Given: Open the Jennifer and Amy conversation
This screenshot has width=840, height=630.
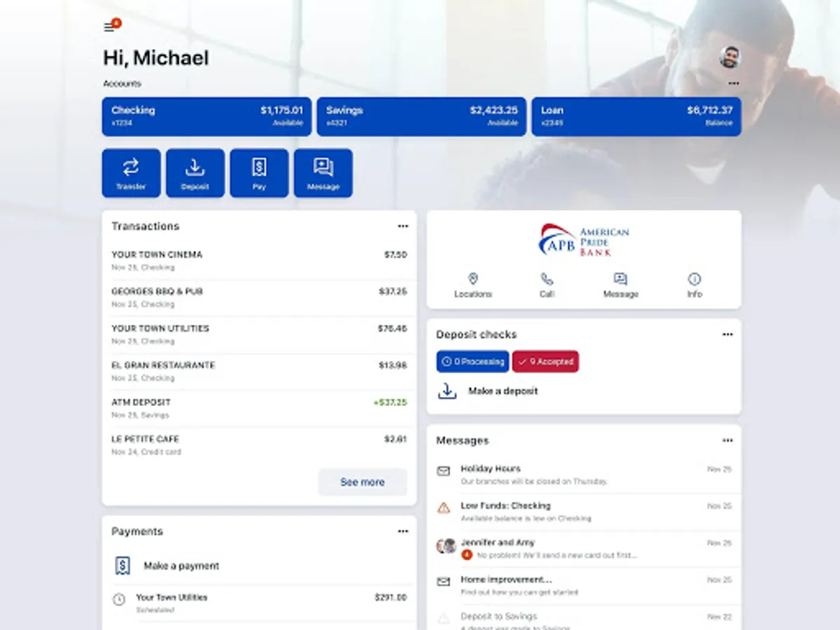Looking at the screenshot, I should point(584,549).
